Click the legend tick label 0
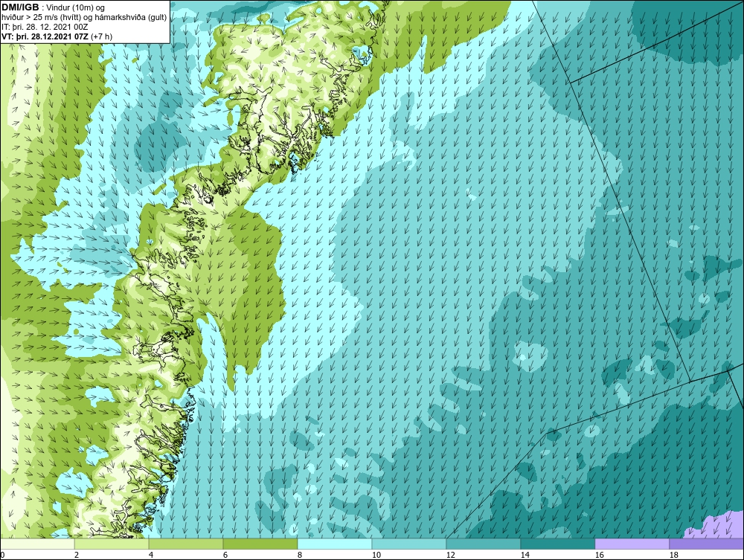 2,555
